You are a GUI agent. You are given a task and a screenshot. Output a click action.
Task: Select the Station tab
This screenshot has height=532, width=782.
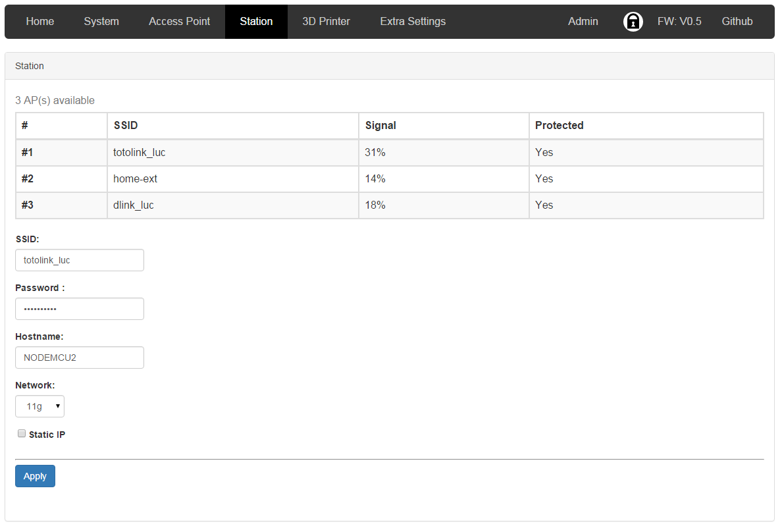256,22
